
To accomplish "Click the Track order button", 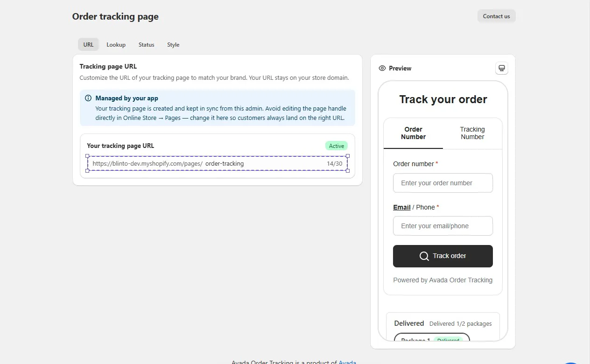I will (443, 256).
